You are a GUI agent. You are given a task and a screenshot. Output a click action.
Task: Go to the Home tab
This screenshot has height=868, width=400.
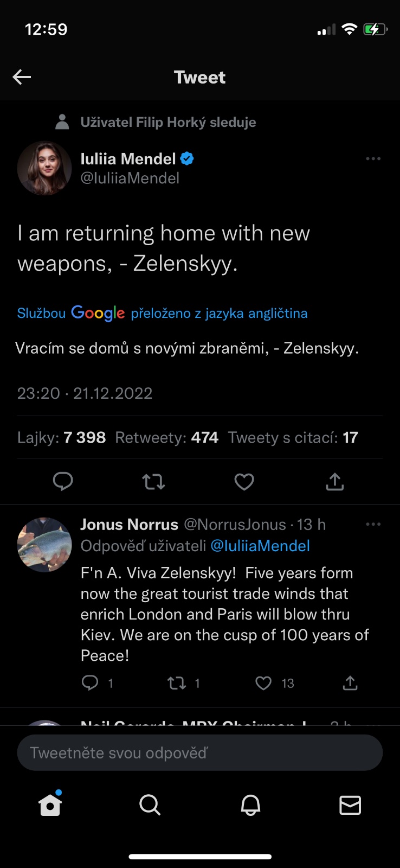[50, 805]
